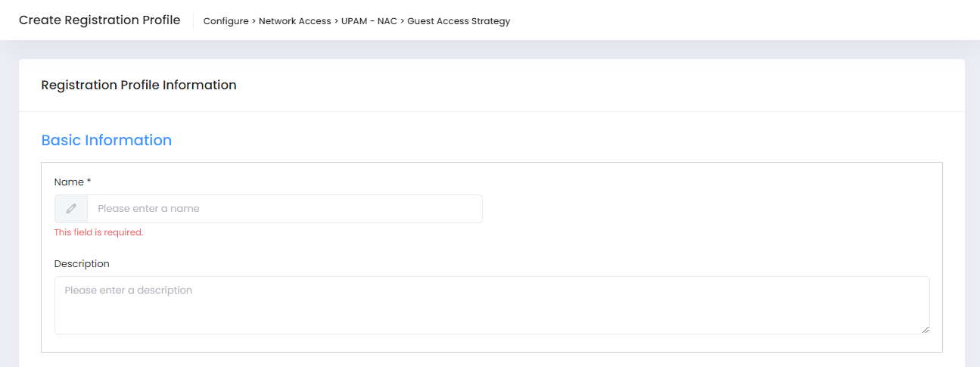Grab the Description box resize handle
980x367 pixels.
coord(925,329)
